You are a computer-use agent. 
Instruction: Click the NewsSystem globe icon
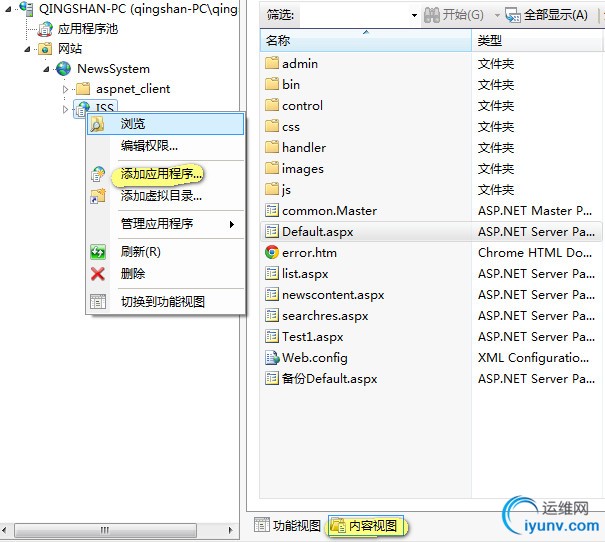click(x=63, y=69)
